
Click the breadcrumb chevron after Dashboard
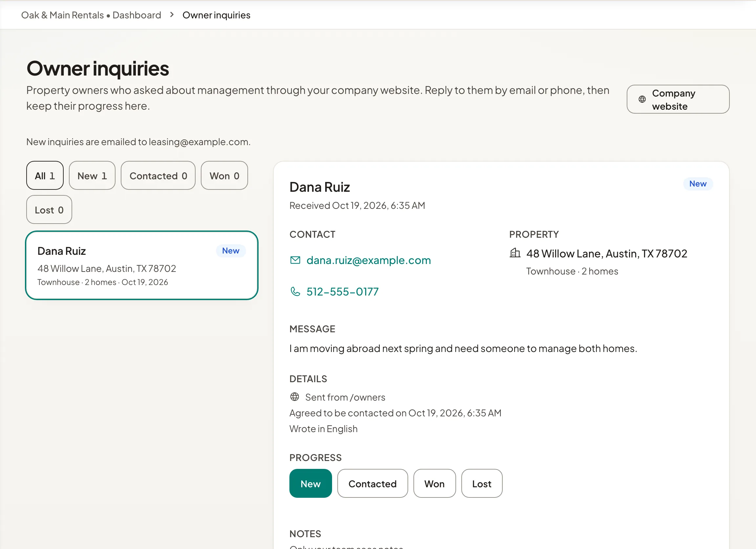[172, 15]
